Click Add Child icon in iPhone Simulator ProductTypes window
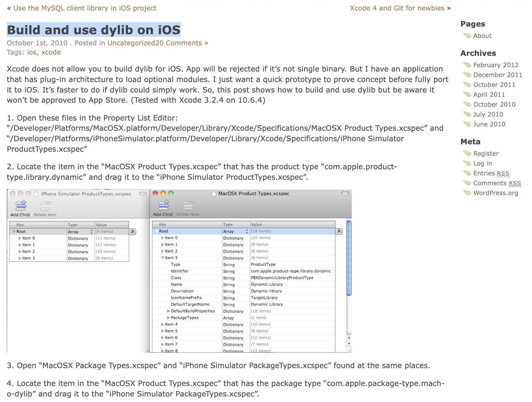The width and height of the screenshot is (532, 402). pyautogui.click(x=21, y=205)
